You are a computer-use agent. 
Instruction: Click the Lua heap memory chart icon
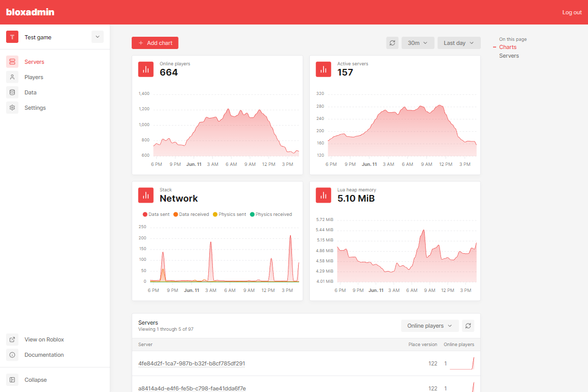324,195
